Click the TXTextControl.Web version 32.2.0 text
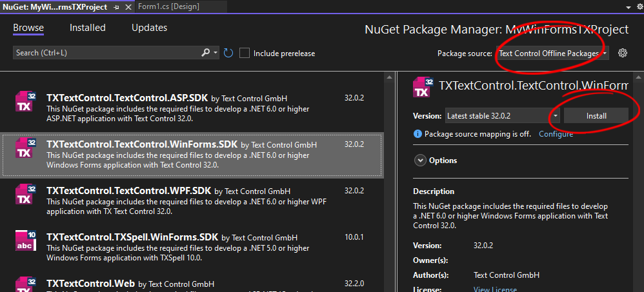 click(x=354, y=284)
